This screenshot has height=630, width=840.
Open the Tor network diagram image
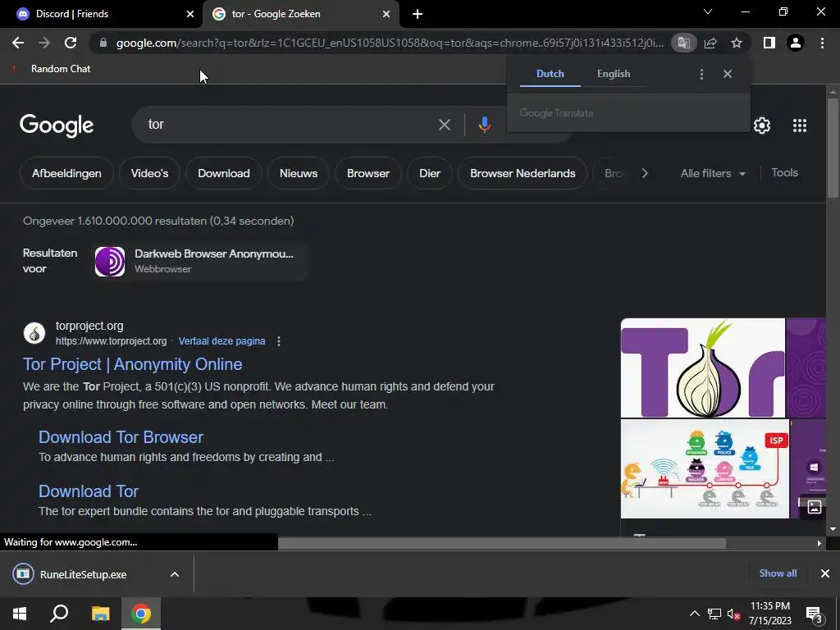coord(705,468)
